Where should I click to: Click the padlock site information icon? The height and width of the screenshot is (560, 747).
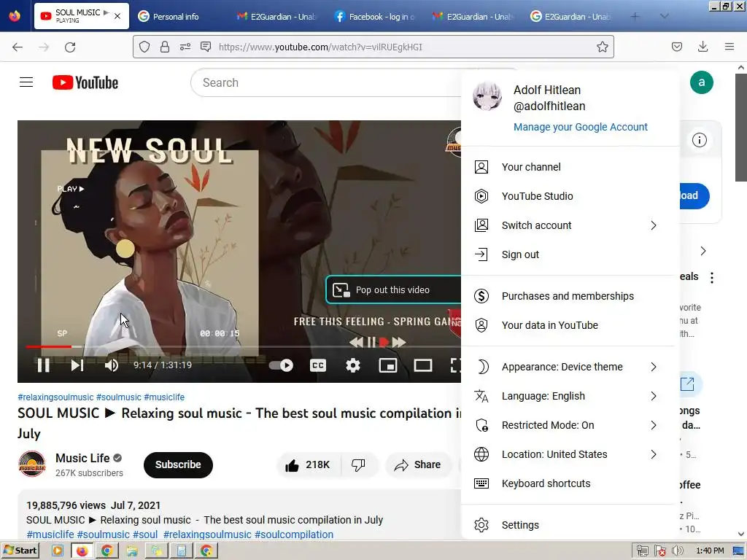pyautogui.click(x=165, y=47)
